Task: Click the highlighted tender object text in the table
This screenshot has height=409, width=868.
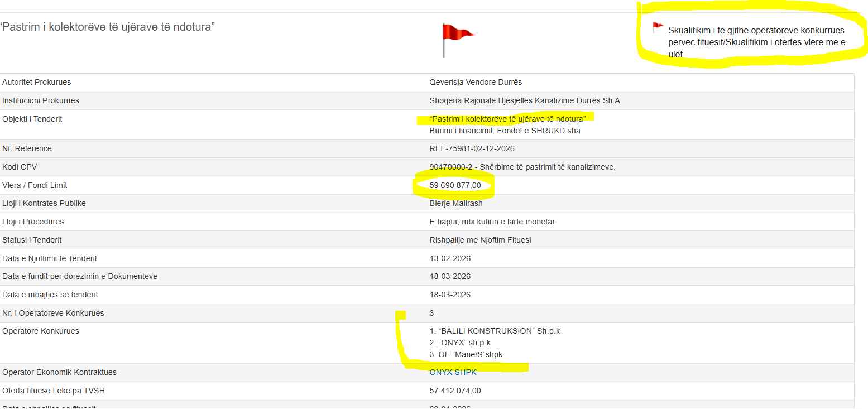Action: [507, 119]
